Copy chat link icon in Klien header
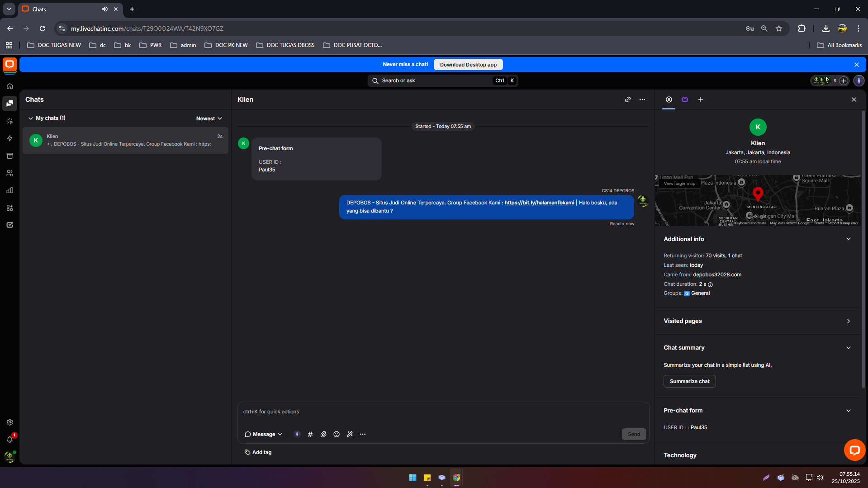Screen dimensions: 868x488 628,99
